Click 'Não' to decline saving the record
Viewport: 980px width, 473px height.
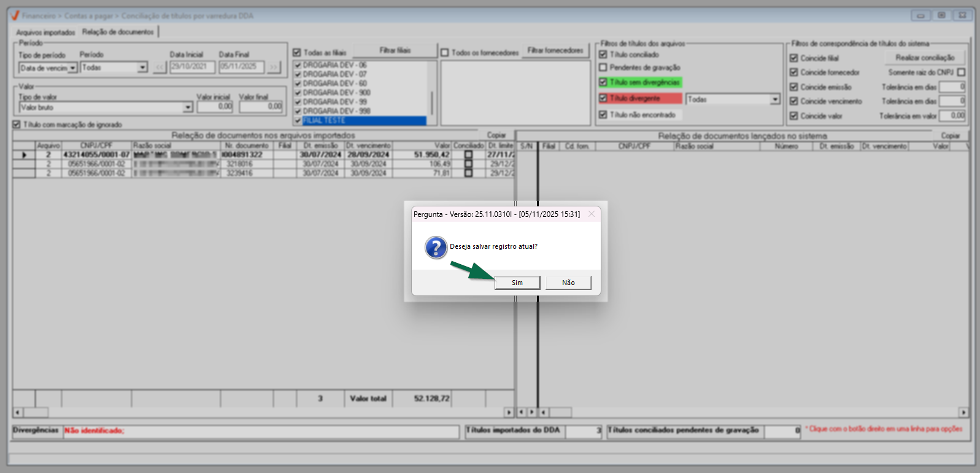click(568, 283)
